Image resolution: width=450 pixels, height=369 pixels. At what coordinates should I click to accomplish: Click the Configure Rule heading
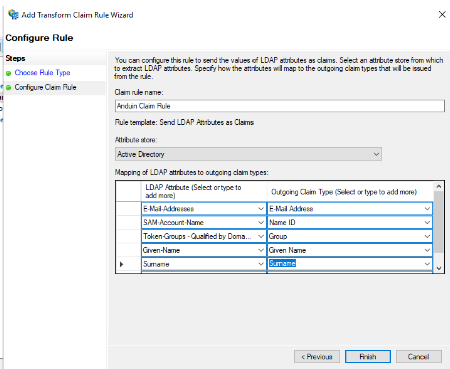pyautogui.click(x=39, y=38)
